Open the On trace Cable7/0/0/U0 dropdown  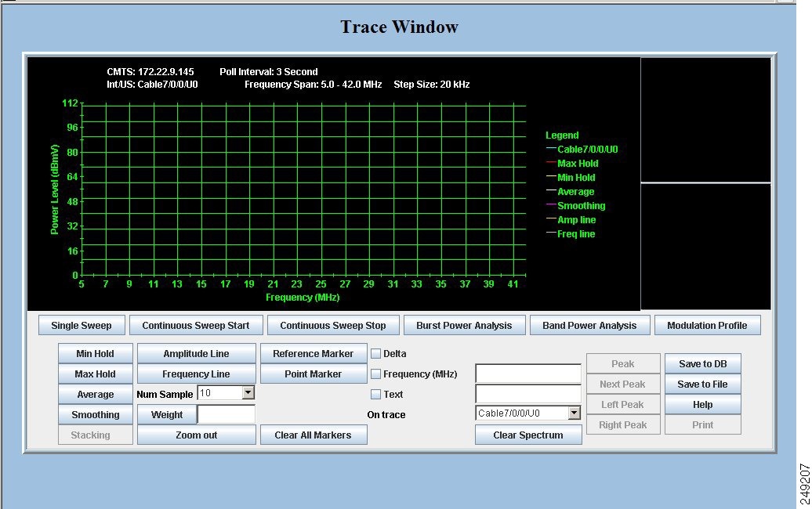(574, 413)
